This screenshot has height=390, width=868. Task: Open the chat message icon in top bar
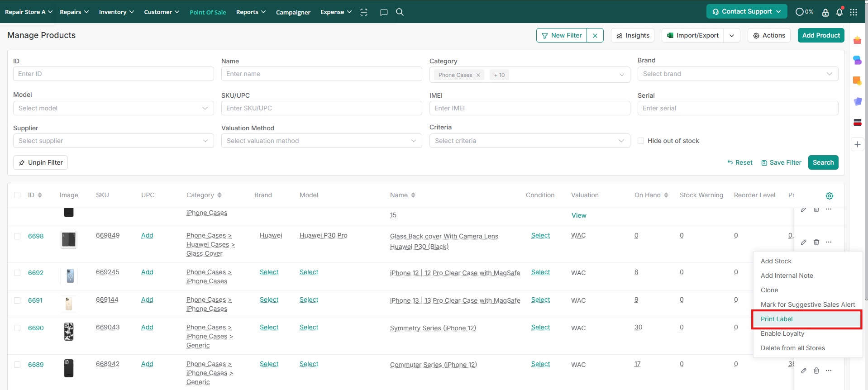tap(384, 12)
